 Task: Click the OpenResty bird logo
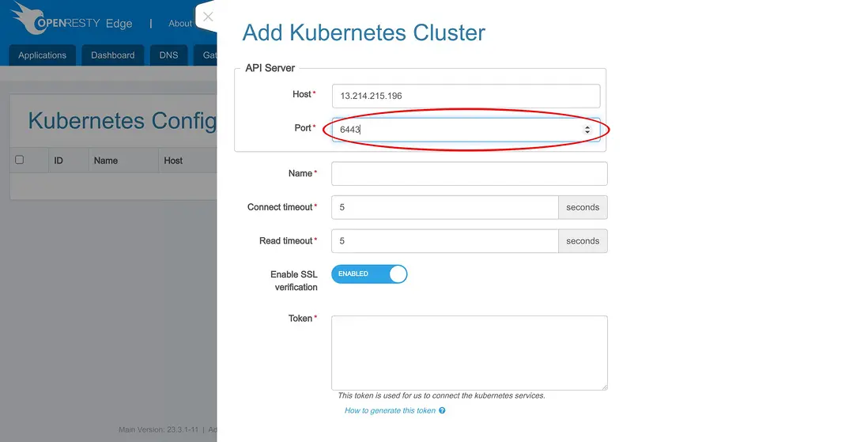pos(32,17)
